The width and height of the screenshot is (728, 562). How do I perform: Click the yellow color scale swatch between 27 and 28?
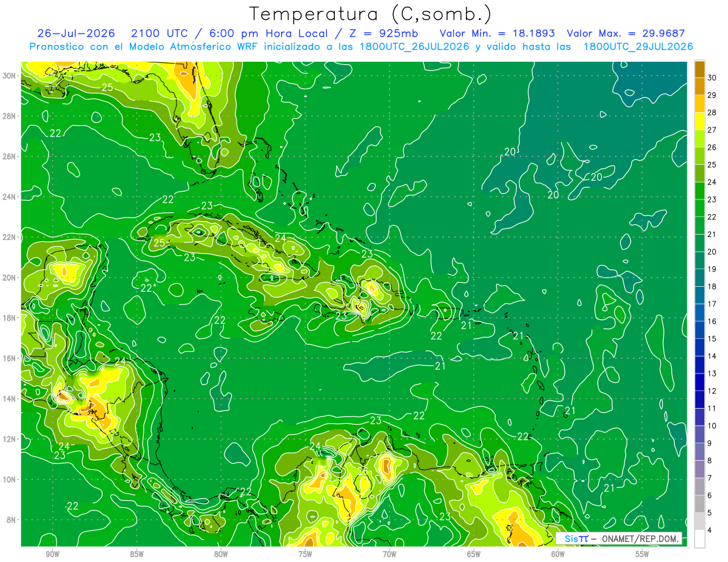700,121
